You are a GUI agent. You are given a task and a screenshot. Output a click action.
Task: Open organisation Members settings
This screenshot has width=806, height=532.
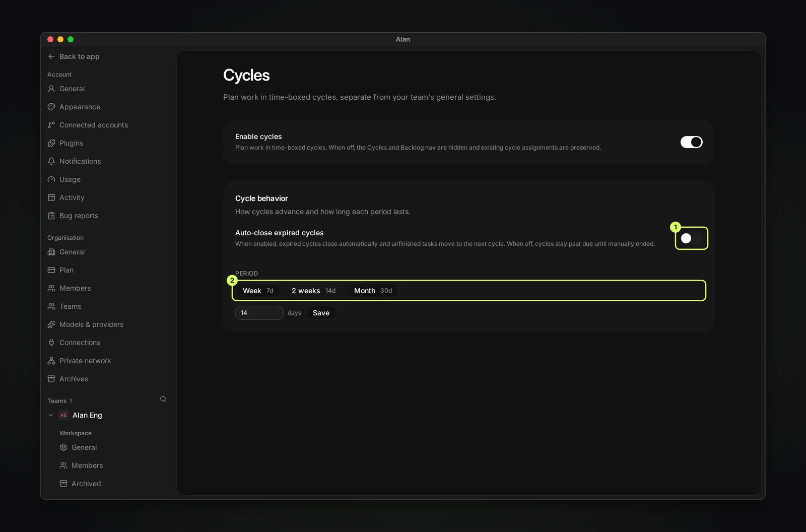75,288
